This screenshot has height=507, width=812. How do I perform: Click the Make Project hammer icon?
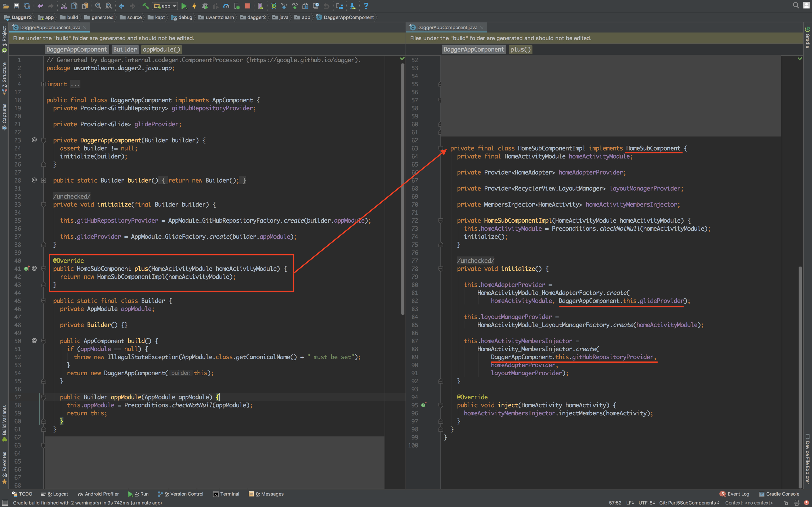tap(145, 6)
